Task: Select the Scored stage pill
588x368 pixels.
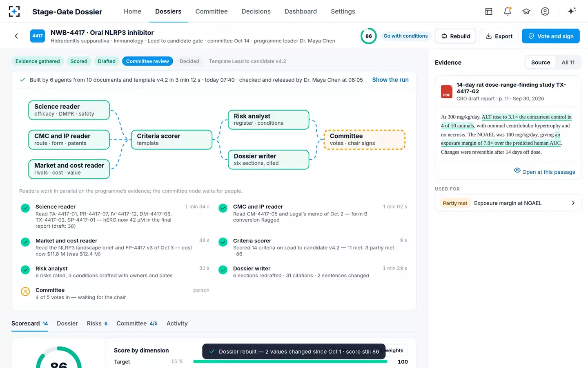Action: [x=79, y=61]
